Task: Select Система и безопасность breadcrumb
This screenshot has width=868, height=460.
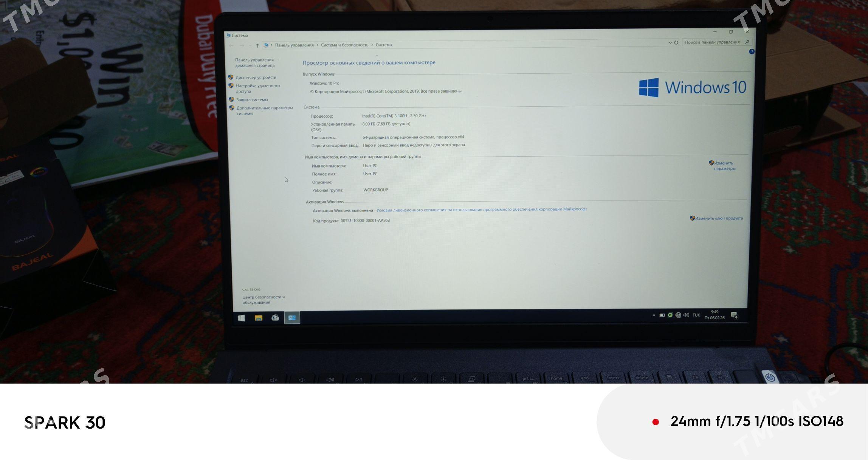Action: click(344, 45)
